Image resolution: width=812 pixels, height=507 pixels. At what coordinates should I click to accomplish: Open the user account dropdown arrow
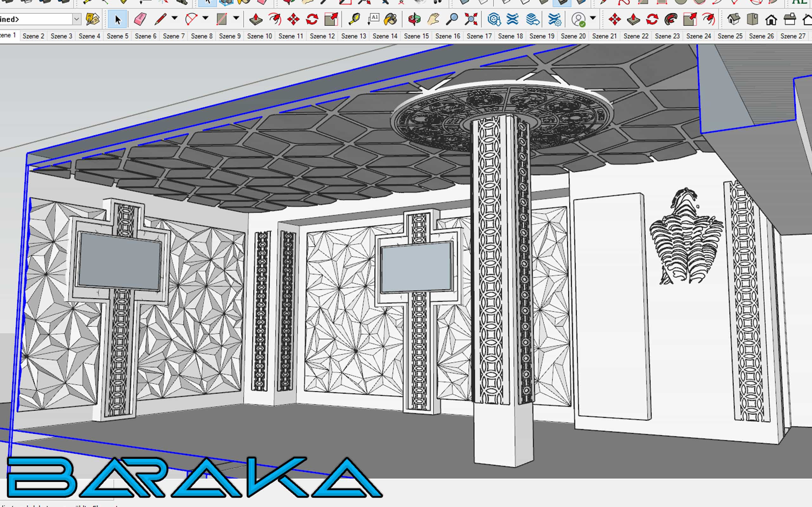tap(593, 18)
